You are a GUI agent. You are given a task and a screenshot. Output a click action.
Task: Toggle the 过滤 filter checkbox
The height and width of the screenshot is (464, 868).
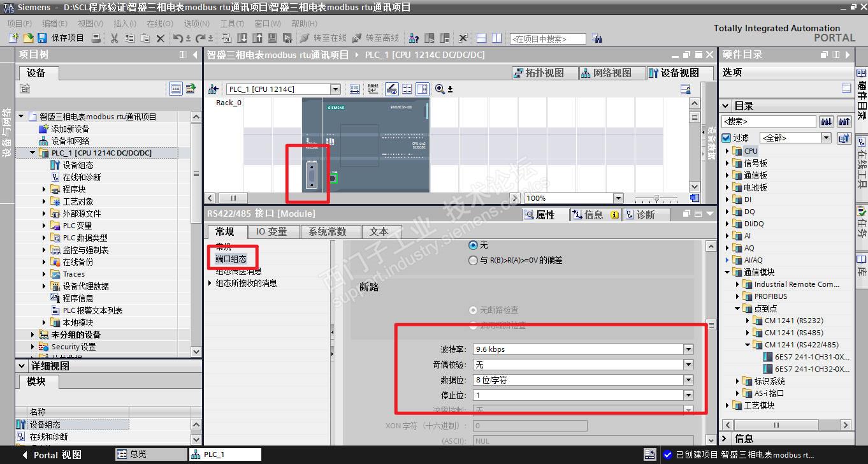coord(727,138)
